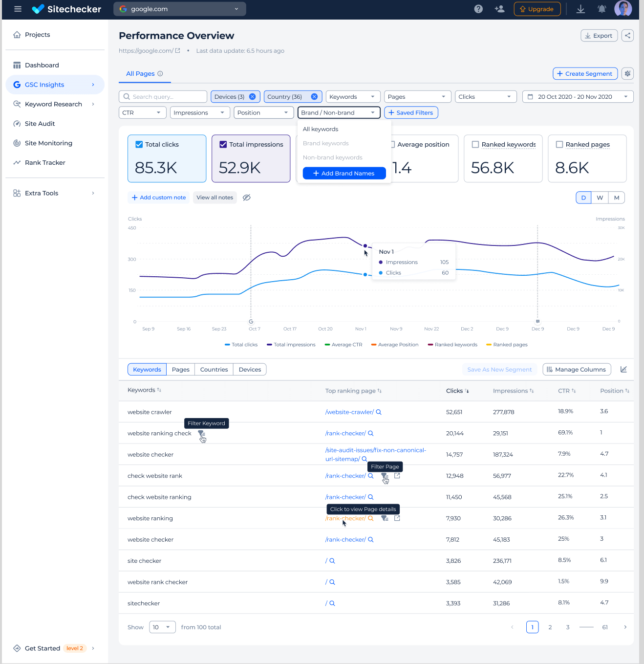
Task: Click the chart view icon beside Manage Columns
Action: point(623,370)
